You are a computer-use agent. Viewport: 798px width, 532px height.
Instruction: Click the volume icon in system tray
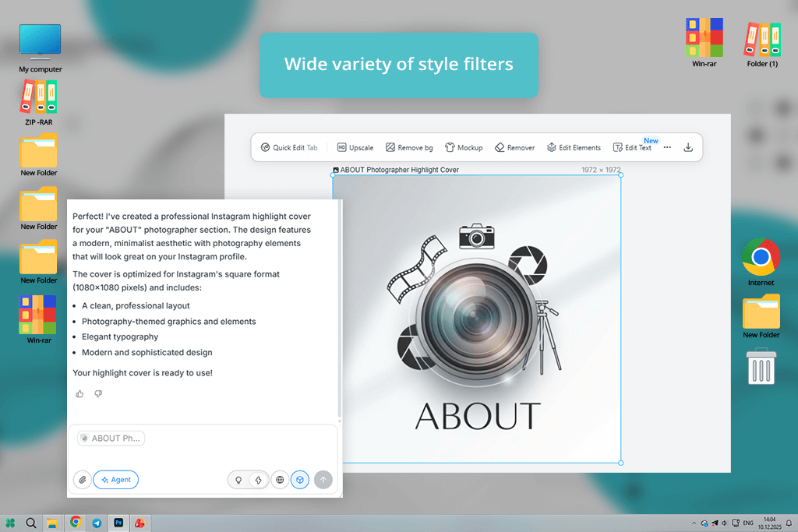[725, 523]
